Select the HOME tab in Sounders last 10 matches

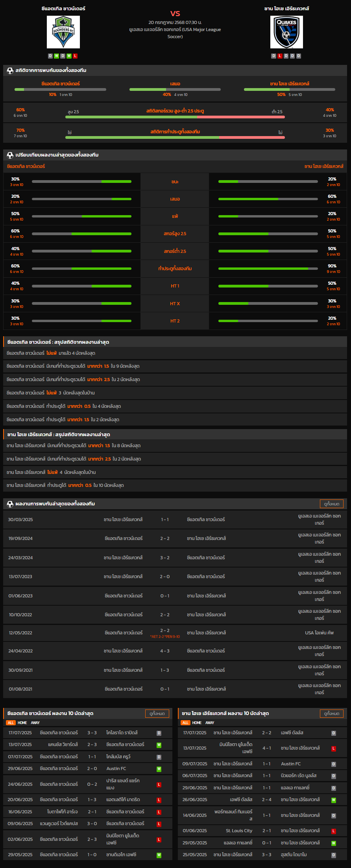[x=22, y=723]
